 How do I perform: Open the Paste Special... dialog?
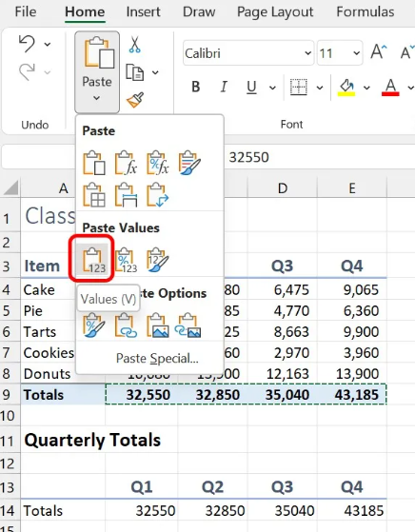click(x=157, y=358)
